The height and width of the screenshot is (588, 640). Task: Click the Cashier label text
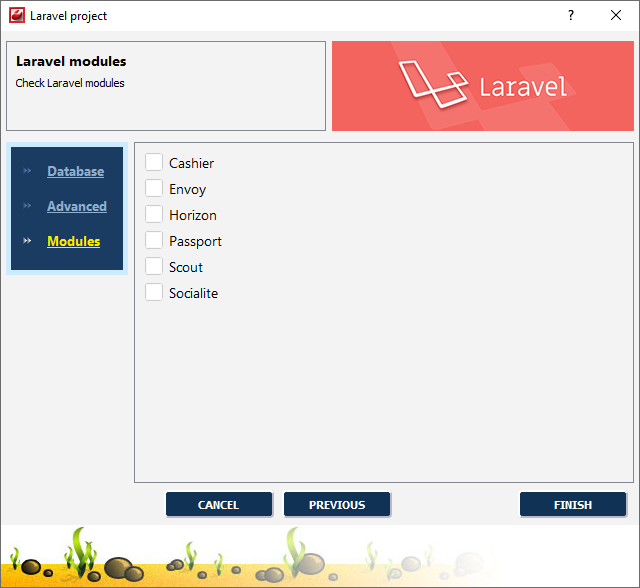[x=191, y=163]
